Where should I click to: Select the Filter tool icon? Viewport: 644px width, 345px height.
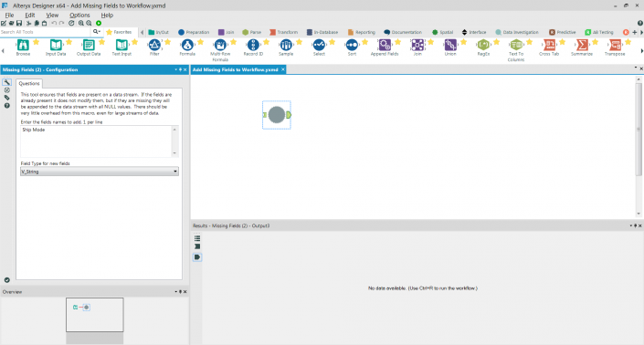pyautogui.click(x=154, y=45)
